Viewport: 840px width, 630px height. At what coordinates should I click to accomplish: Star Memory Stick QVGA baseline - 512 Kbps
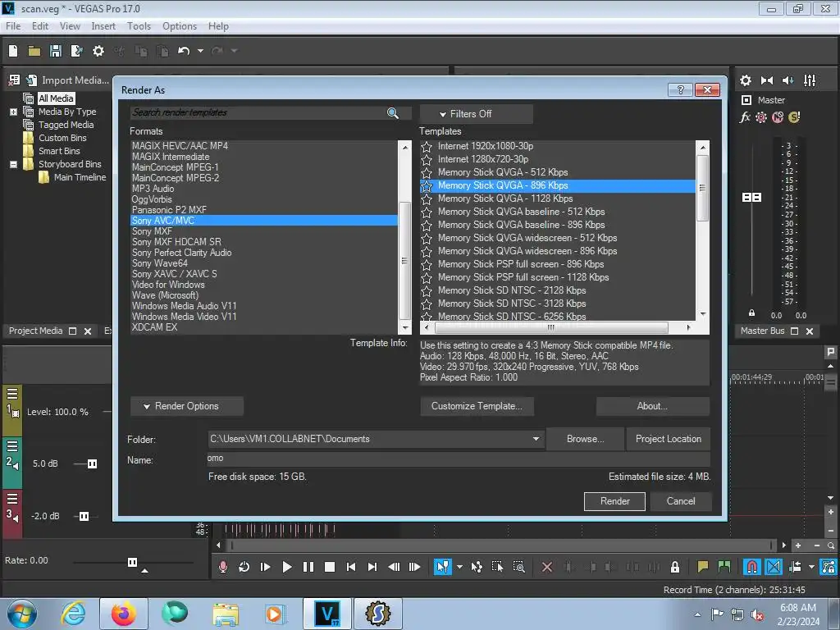(x=427, y=212)
